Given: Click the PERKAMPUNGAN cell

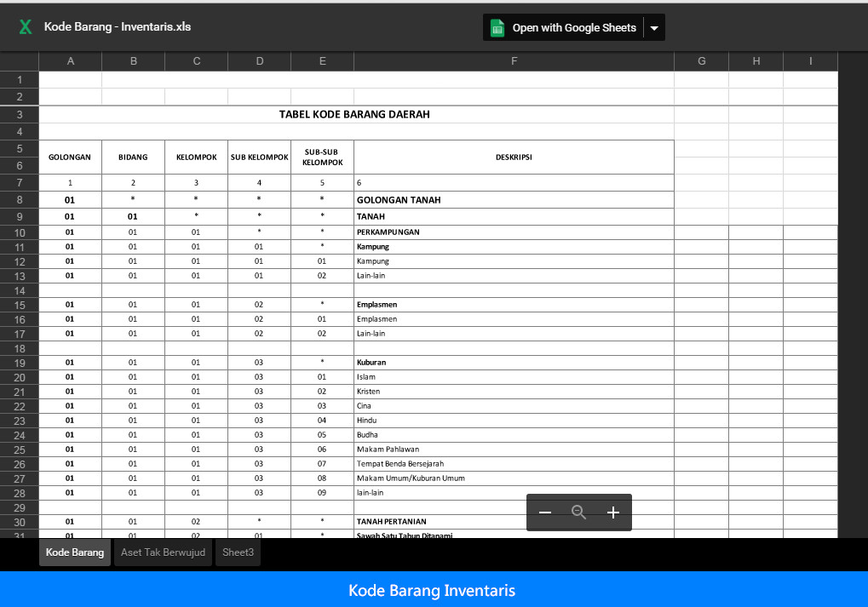Looking at the screenshot, I should coord(514,232).
